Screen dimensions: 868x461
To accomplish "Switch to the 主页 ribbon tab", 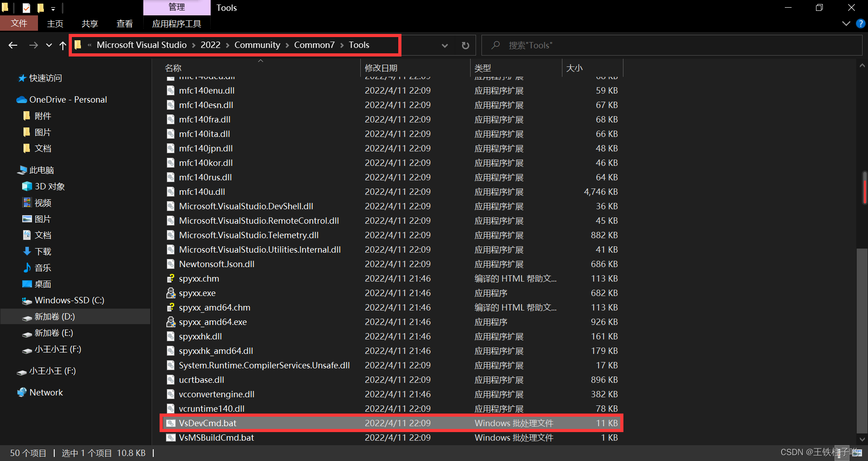I will click(x=55, y=24).
